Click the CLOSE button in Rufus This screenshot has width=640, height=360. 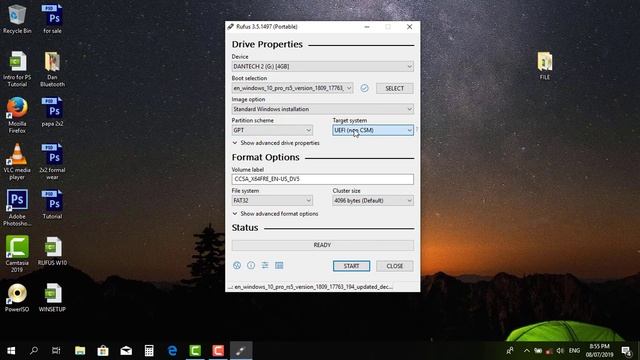click(x=394, y=266)
